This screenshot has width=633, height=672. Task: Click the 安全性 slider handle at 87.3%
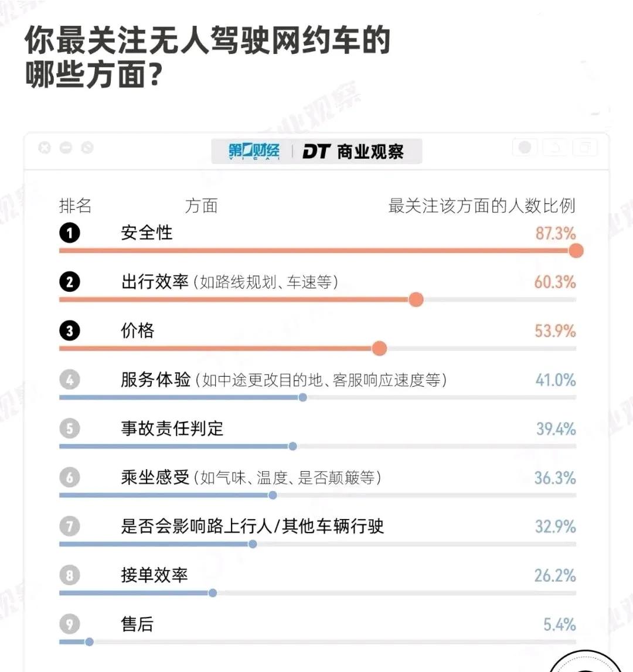576,251
